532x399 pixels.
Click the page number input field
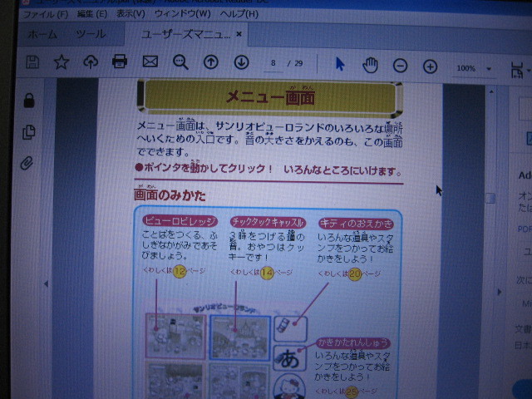point(273,63)
